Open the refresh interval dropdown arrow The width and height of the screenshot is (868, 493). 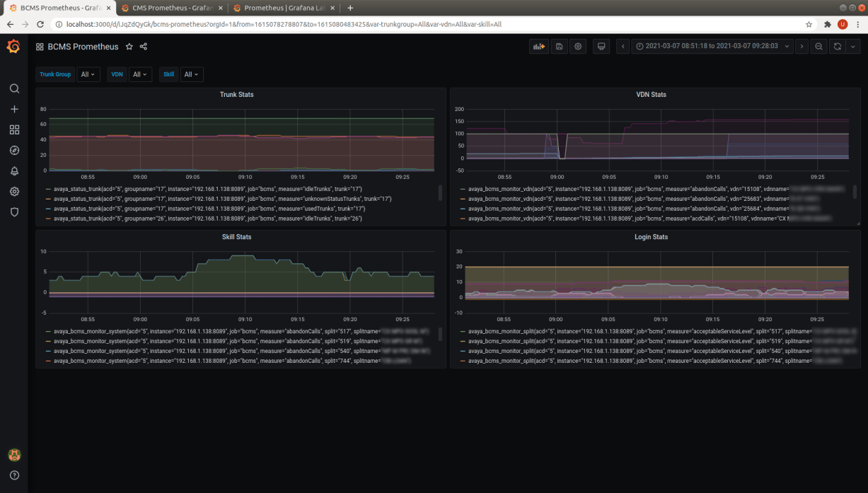pyautogui.click(x=853, y=47)
